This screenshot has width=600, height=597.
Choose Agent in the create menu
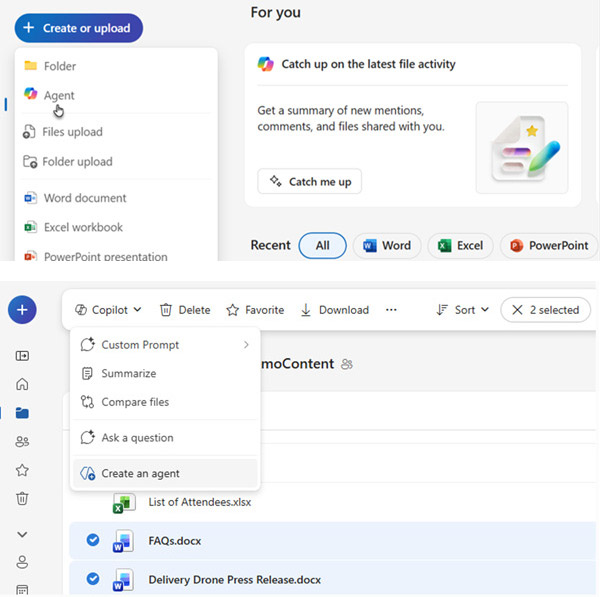point(116,95)
